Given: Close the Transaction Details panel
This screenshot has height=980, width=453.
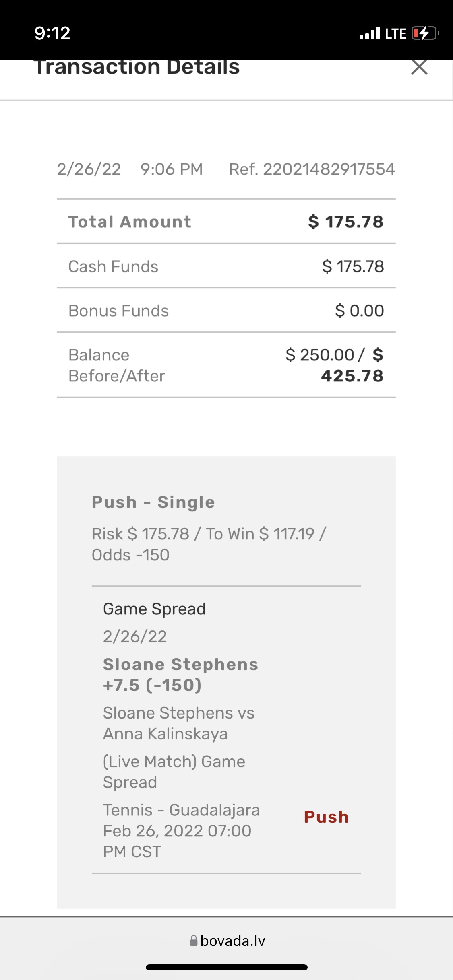Looking at the screenshot, I should coord(419,67).
